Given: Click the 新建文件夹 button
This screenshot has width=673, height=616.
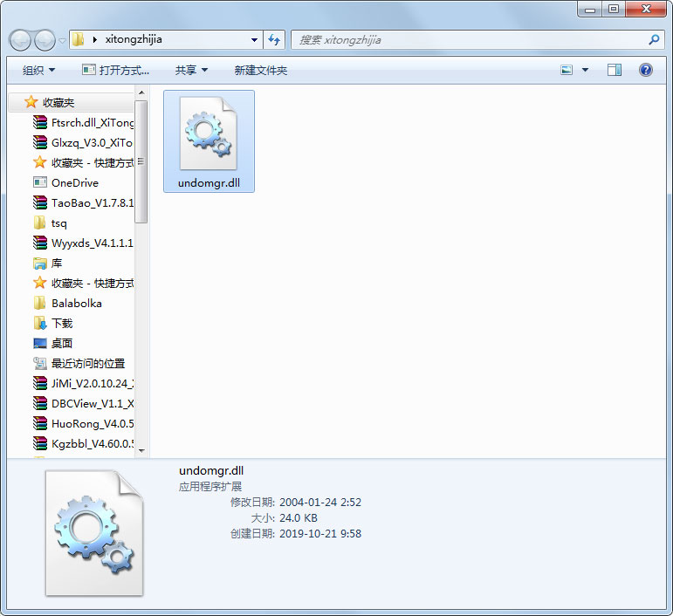Looking at the screenshot, I should (260, 70).
